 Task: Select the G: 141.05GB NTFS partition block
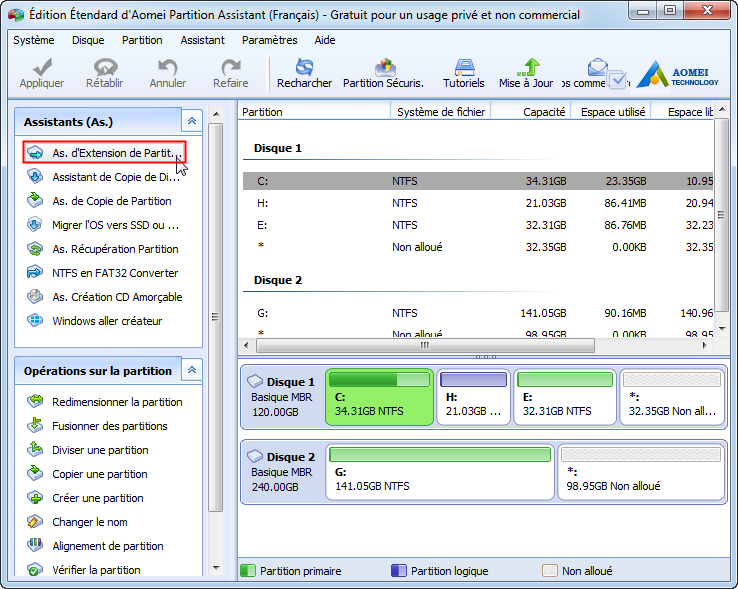pos(440,472)
